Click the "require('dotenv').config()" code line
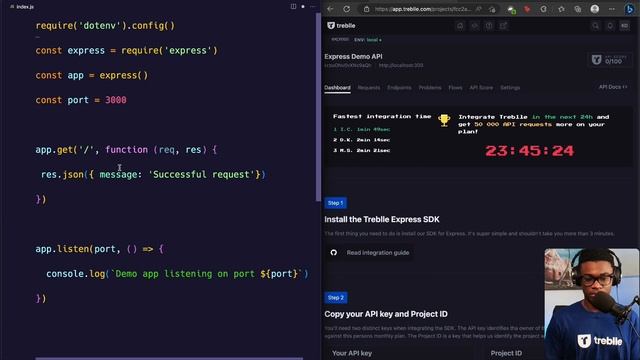640x360 pixels. (105, 26)
